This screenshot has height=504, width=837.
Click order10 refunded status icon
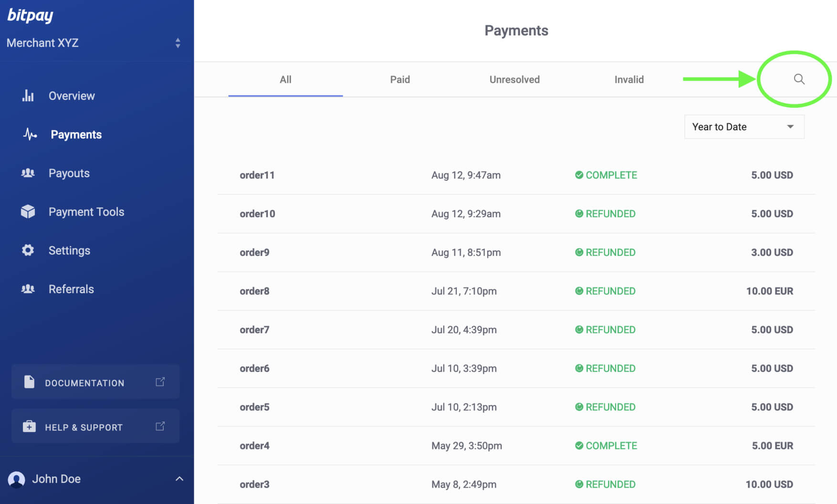579,214
